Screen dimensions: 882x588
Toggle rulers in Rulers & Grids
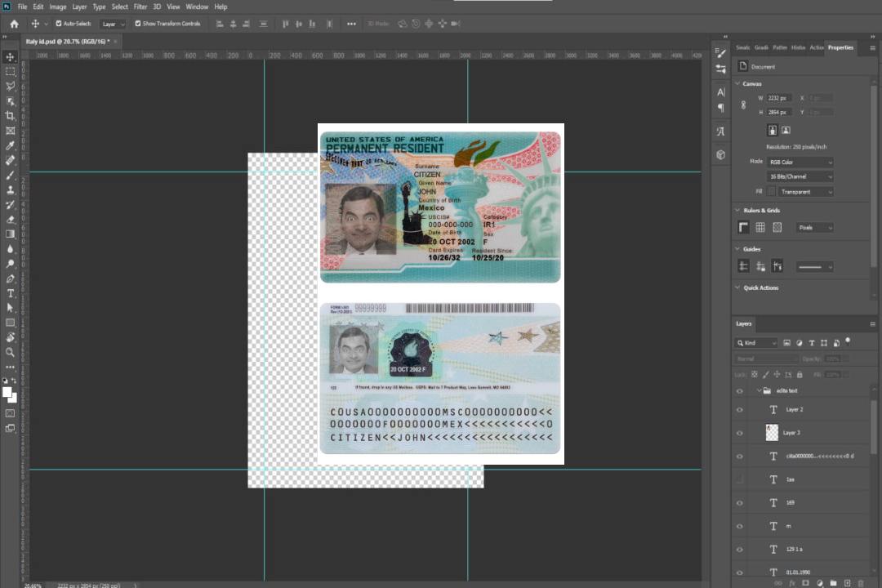tap(744, 227)
